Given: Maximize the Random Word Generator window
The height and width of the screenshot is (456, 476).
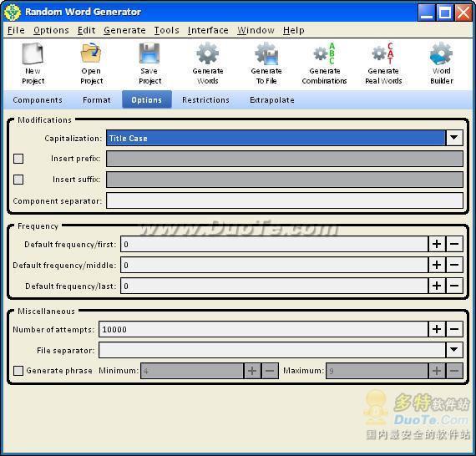Looking at the screenshot, I should coord(445,13).
